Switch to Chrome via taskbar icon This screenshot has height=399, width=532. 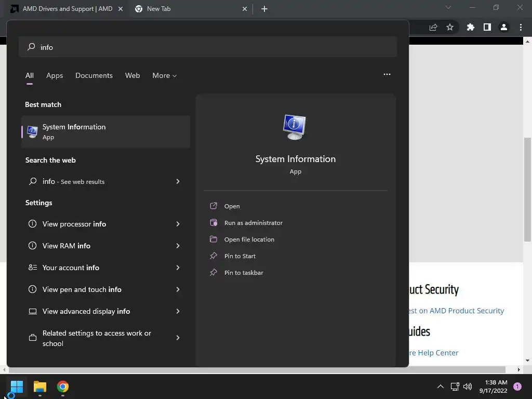(x=63, y=387)
